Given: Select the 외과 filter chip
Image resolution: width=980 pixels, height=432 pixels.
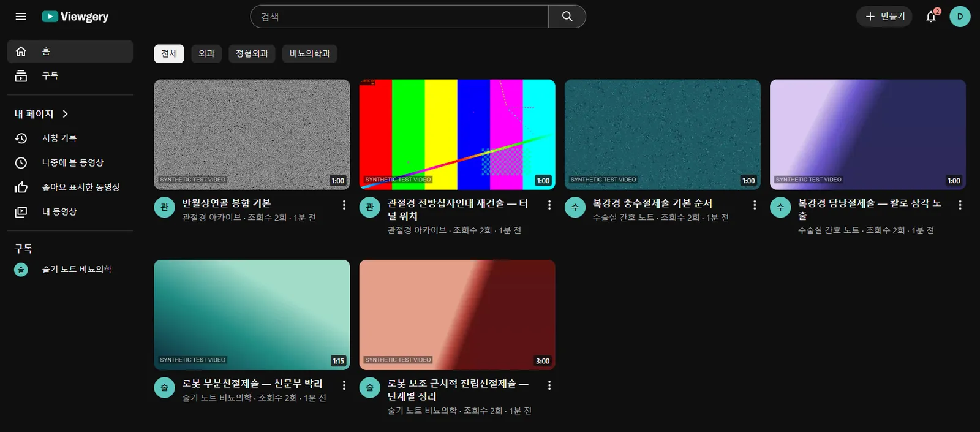Looking at the screenshot, I should 206,54.
